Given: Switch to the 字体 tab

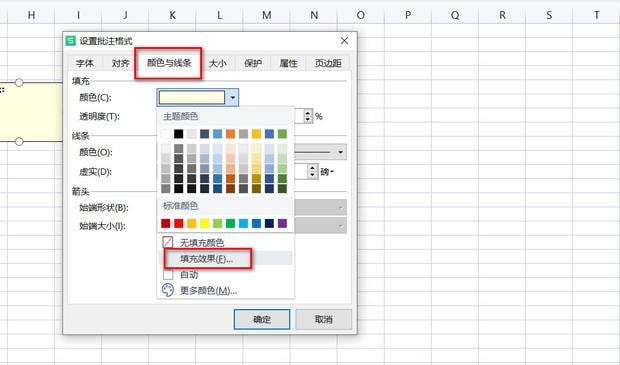Looking at the screenshot, I should click(x=85, y=63).
